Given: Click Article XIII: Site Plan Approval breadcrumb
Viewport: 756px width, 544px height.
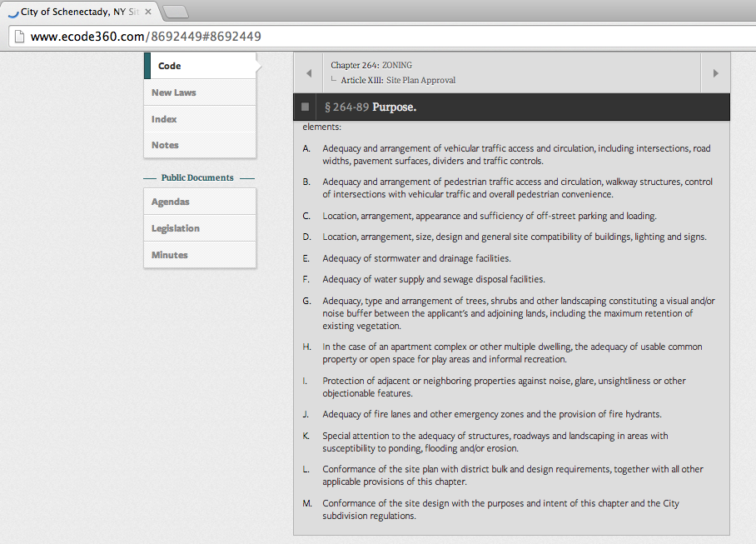Looking at the screenshot, I should click(398, 80).
